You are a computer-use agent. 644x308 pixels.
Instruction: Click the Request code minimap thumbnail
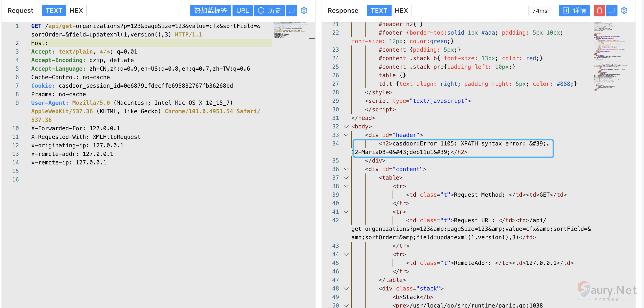(290, 30)
